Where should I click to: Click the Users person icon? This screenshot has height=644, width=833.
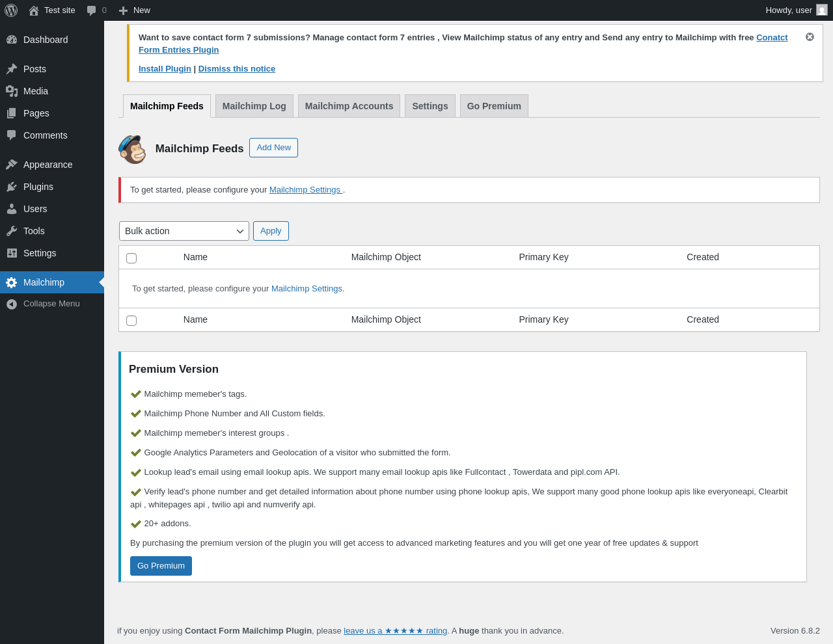pyautogui.click(x=12, y=209)
